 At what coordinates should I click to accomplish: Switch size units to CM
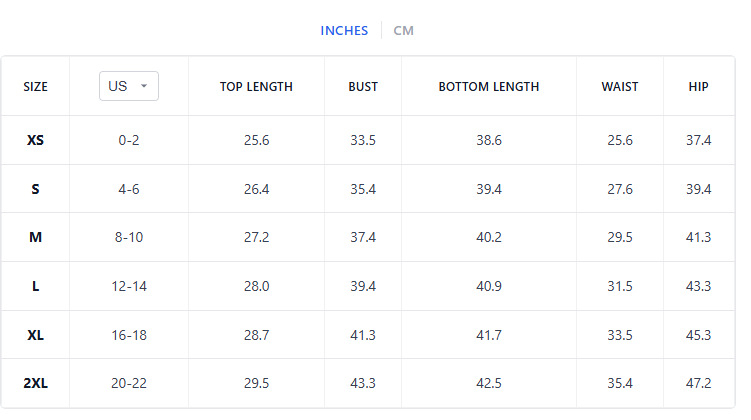[403, 30]
